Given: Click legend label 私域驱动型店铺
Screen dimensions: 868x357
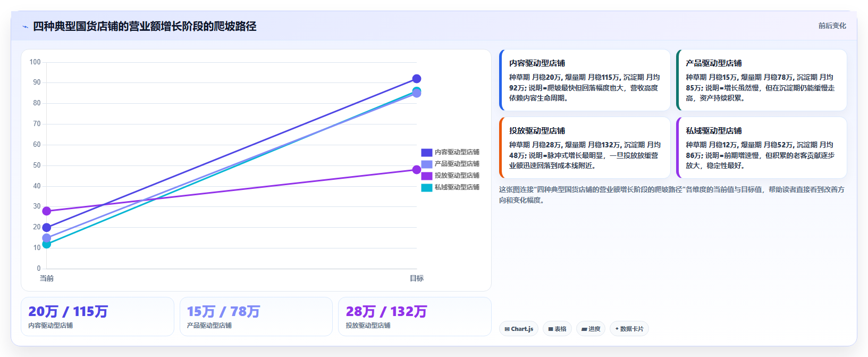Looking at the screenshot, I should coord(457,187).
